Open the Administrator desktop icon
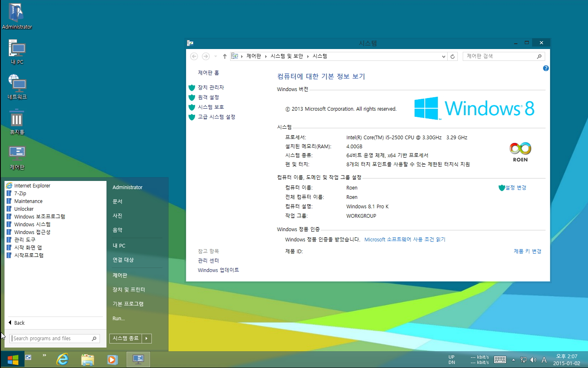Screen dimensions: 588x368 [17, 16]
